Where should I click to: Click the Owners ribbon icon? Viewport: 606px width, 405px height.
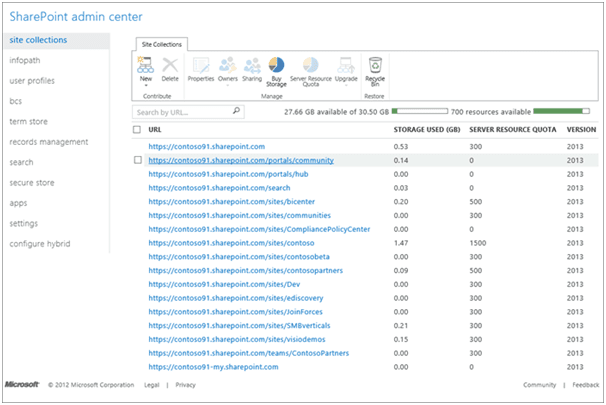point(228,65)
